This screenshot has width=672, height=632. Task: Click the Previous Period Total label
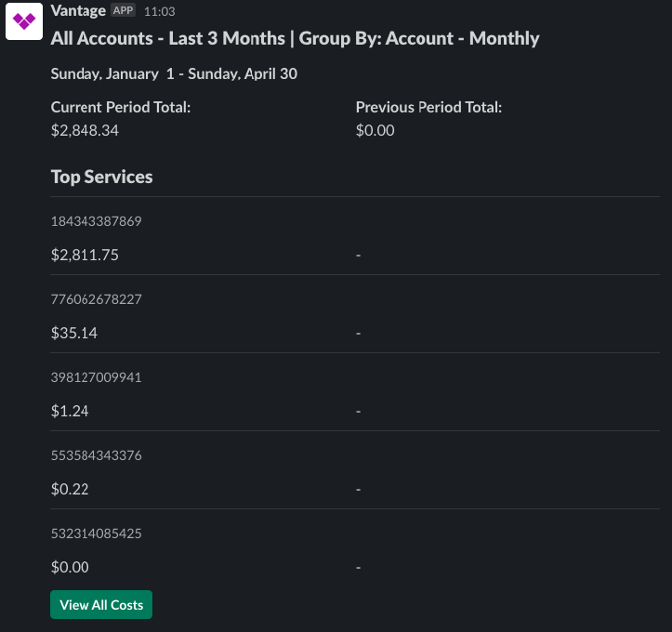(x=428, y=107)
